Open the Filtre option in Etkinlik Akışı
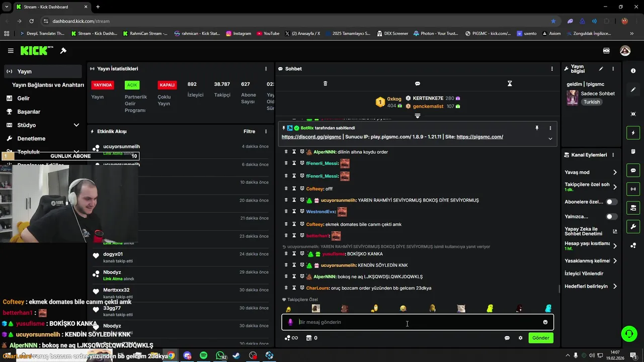The height and width of the screenshot is (362, 644). point(249,132)
